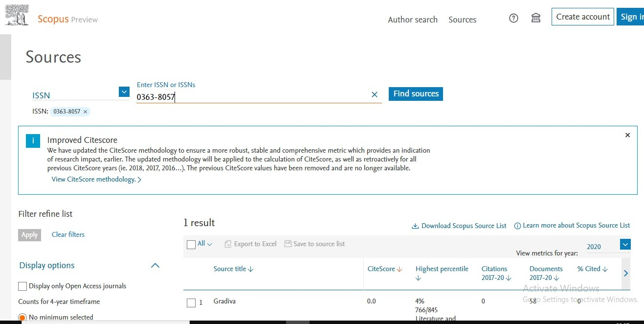The height and width of the screenshot is (324, 644).
Task: Click the institution building icon
Action: (536, 18)
